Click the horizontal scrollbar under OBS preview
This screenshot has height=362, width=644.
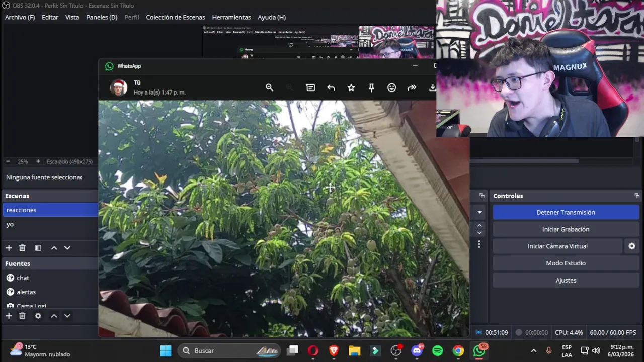(523, 161)
